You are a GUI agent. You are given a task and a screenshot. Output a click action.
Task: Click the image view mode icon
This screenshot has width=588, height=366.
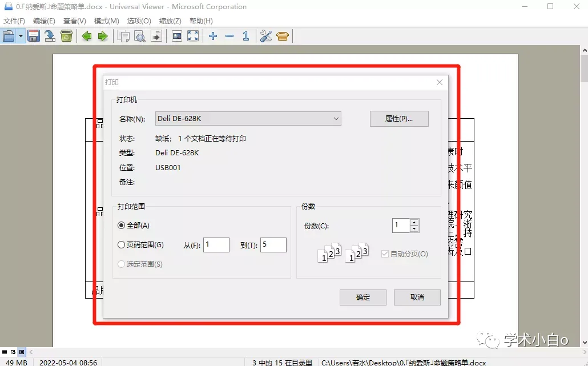(x=176, y=36)
